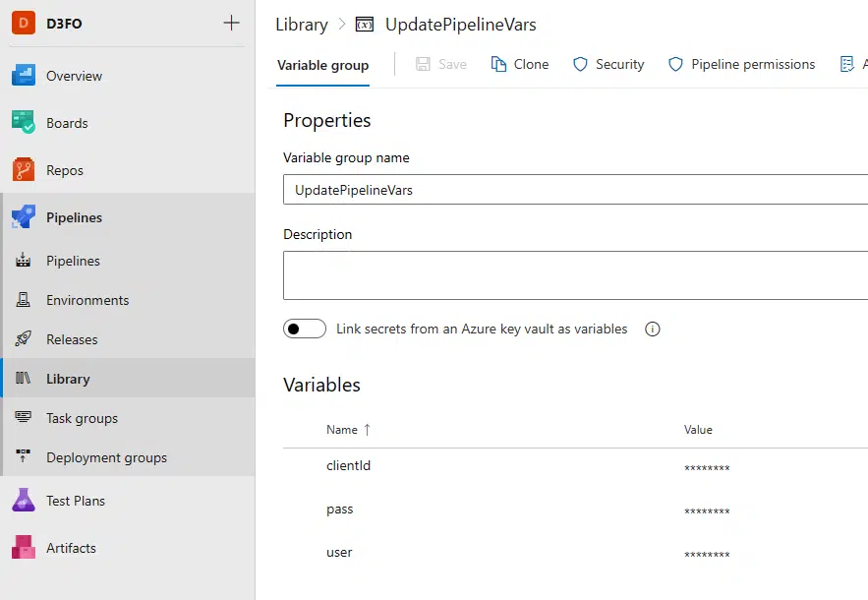Click the info icon beside key vault toggle
Screen dimensions: 868x600
[x=653, y=330]
